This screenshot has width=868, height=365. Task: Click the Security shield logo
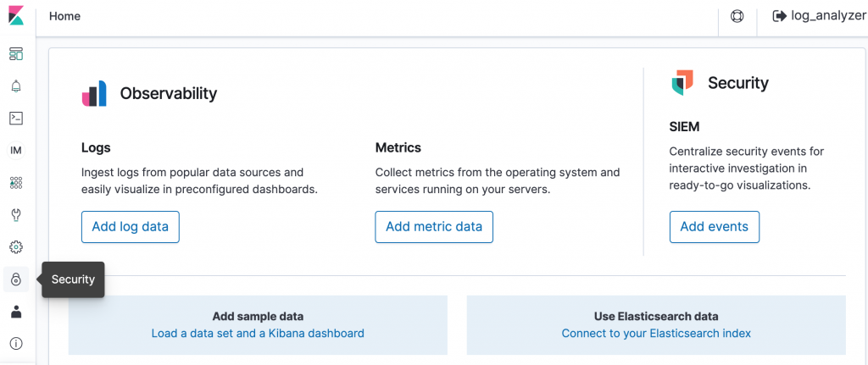pos(682,83)
